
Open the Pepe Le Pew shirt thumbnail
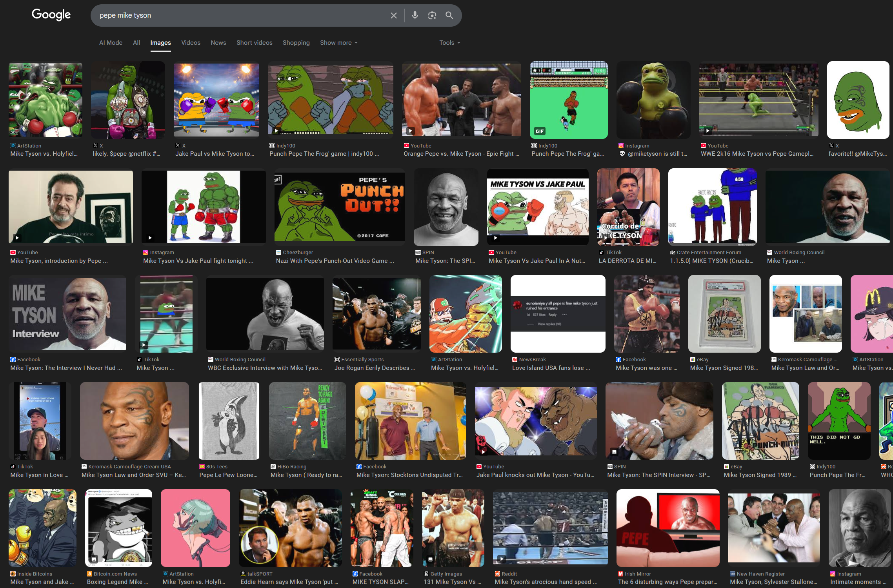229,421
